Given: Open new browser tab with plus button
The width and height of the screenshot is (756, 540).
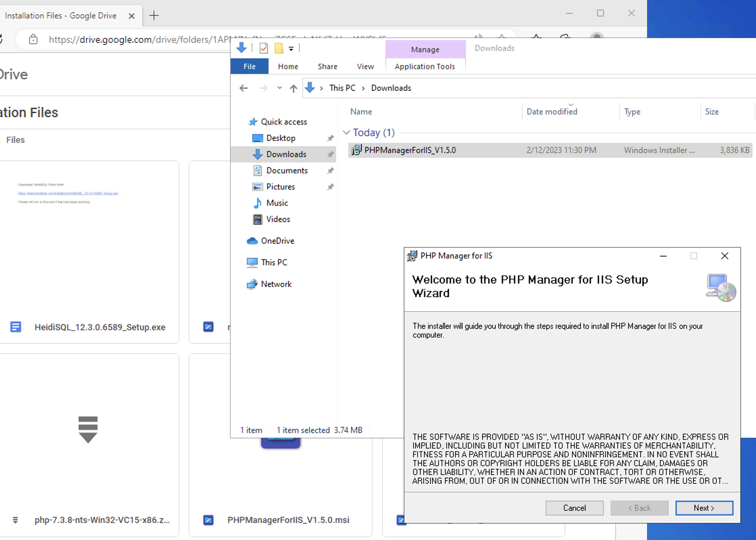Looking at the screenshot, I should (154, 16).
